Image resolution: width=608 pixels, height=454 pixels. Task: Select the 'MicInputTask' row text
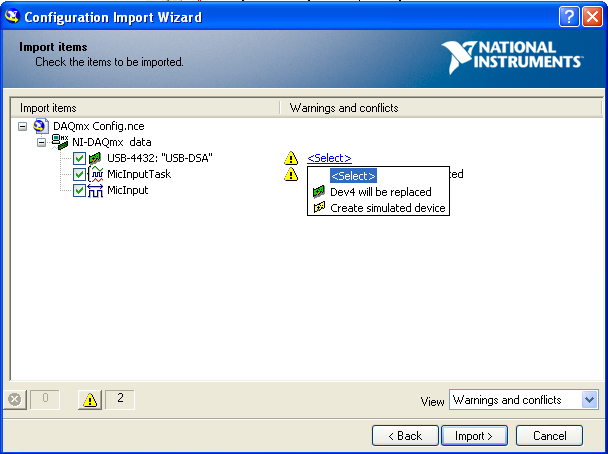coord(139,174)
